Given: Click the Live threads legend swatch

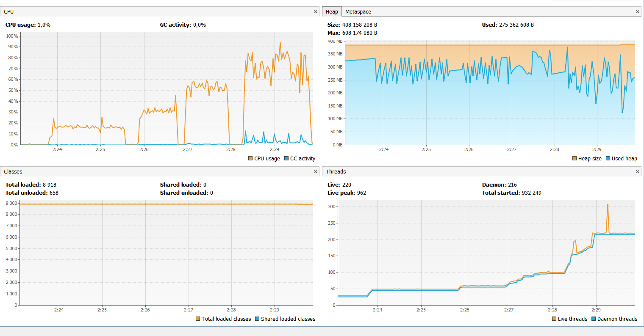Looking at the screenshot, I should click(554, 319).
